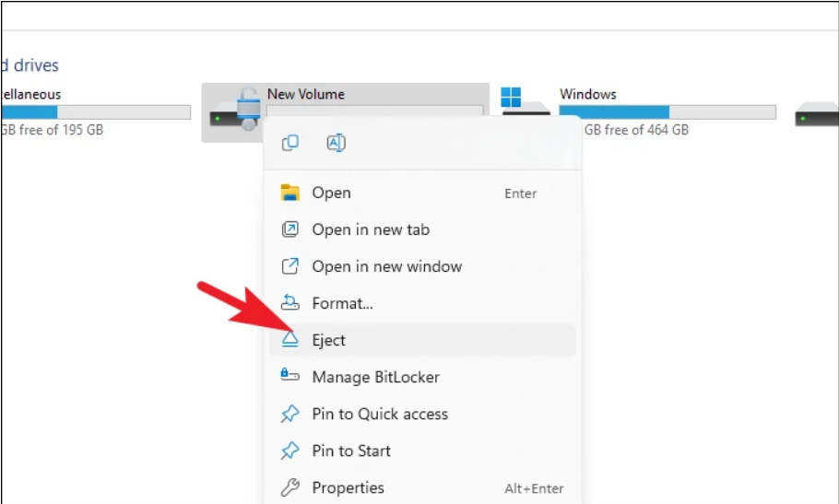Click the New Volume drive name

(x=306, y=94)
